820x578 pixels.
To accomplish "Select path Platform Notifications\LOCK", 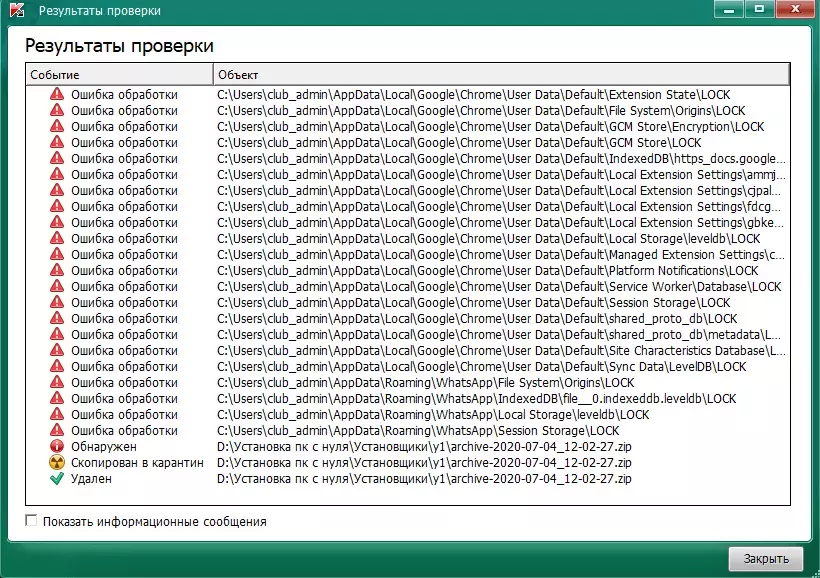I will (487, 270).
